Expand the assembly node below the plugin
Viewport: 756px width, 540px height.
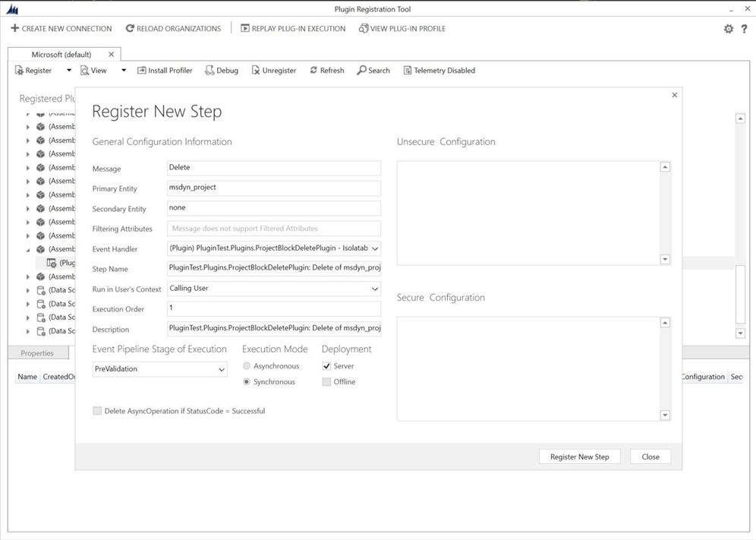[27, 277]
